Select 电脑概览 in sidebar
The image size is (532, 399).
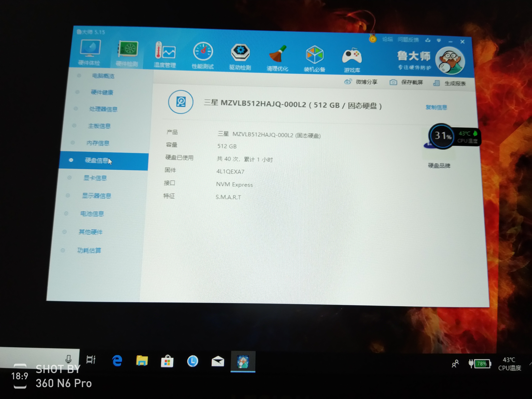tap(103, 76)
